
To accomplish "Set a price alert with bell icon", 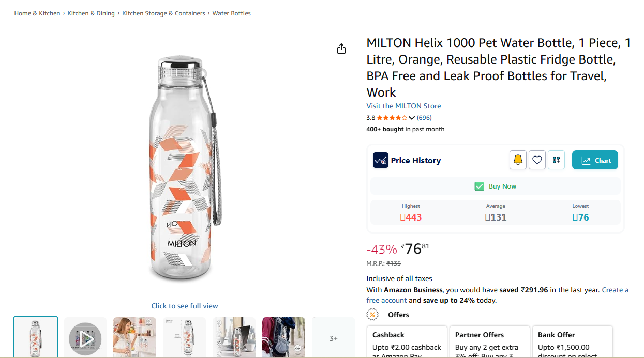I will click(518, 160).
